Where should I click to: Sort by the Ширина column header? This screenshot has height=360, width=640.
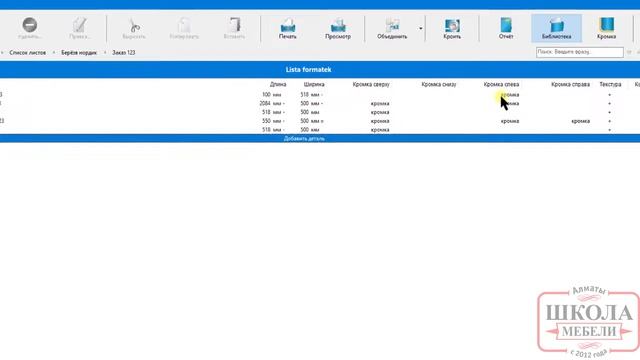[x=314, y=84]
